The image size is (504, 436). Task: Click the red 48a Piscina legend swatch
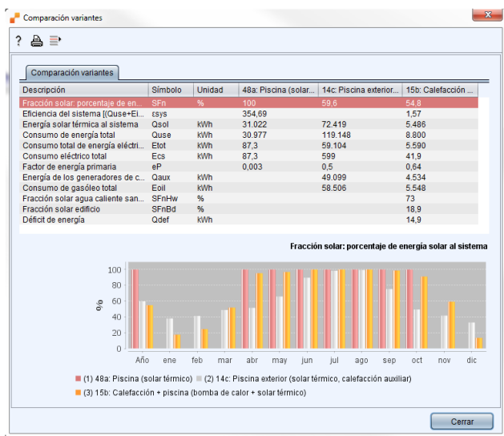coord(79,378)
